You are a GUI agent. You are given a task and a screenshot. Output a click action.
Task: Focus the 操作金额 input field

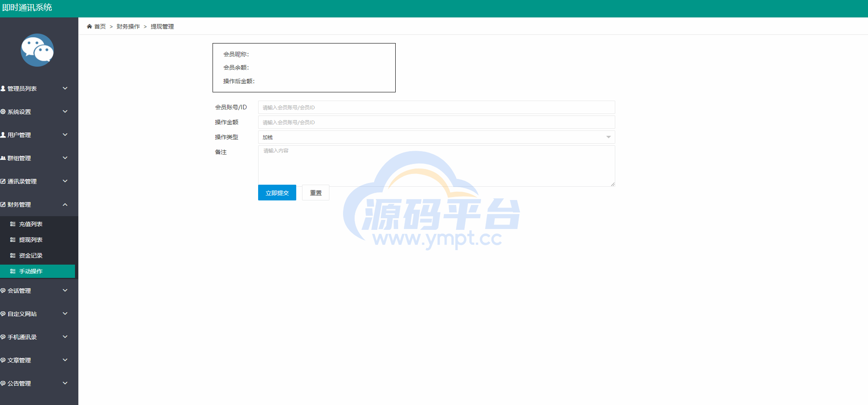[436, 122]
